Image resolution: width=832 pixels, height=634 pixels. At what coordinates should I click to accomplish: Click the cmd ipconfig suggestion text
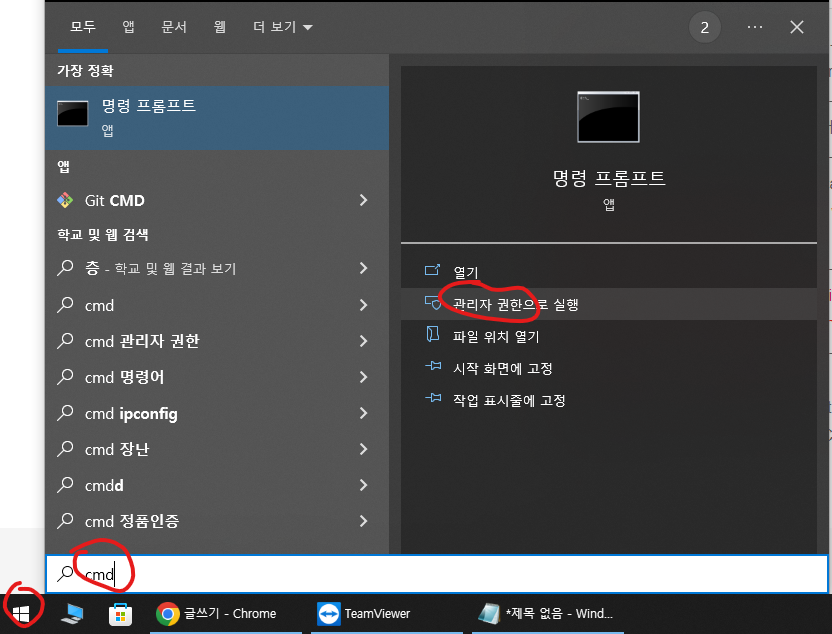(131, 413)
